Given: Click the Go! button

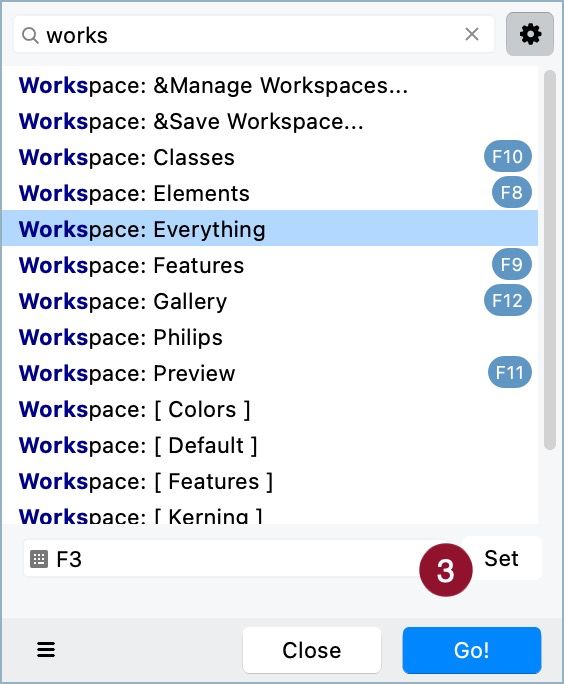Looking at the screenshot, I should pos(472,650).
